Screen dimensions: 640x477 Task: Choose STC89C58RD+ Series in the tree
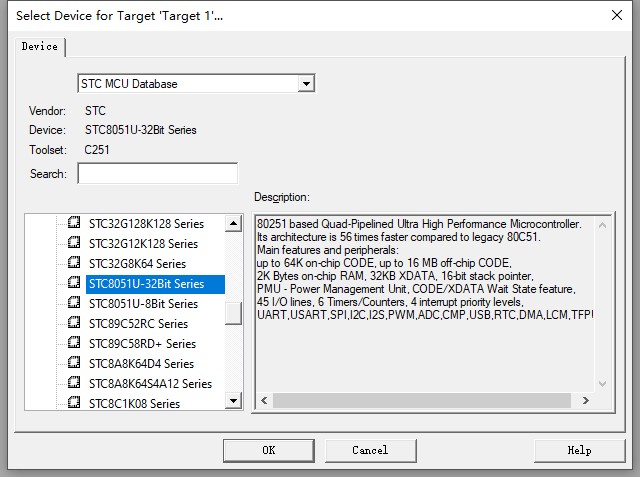coord(142,344)
